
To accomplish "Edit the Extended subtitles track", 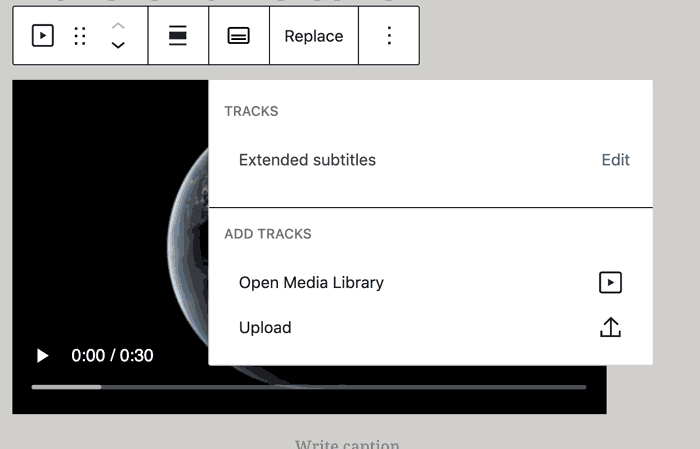I will [615, 160].
